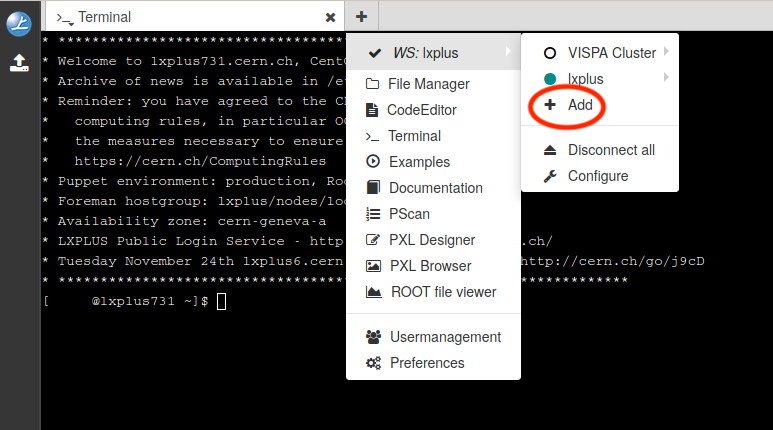Launch PScan from the menu
The height and width of the screenshot is (430, 773).
pos(411,214)
